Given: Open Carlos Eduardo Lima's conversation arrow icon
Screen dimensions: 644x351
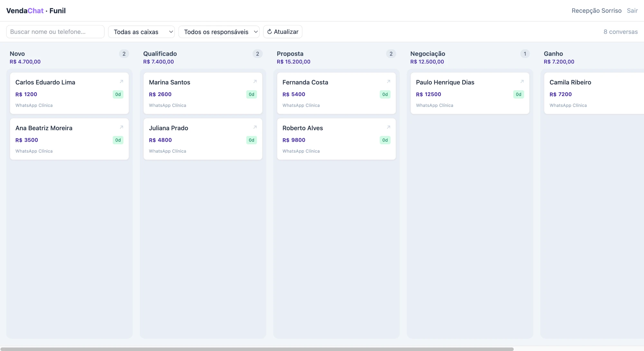Looking at the screenshot, I should pos(121,82).
